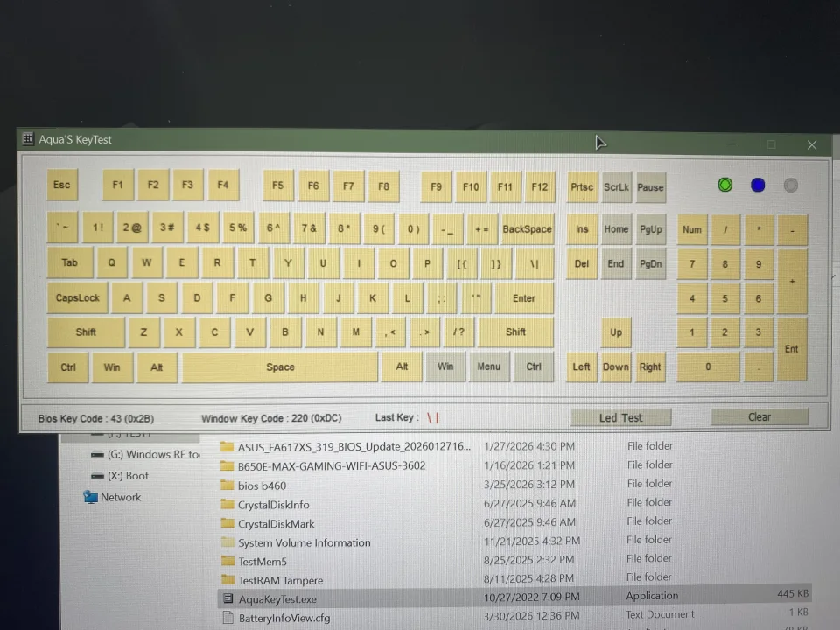The width and height of the screenshot is (840, 630).
Task: Select the BackSpace key on the virtual keyboard
Action: pyautogui.click(x=527, y=228)
